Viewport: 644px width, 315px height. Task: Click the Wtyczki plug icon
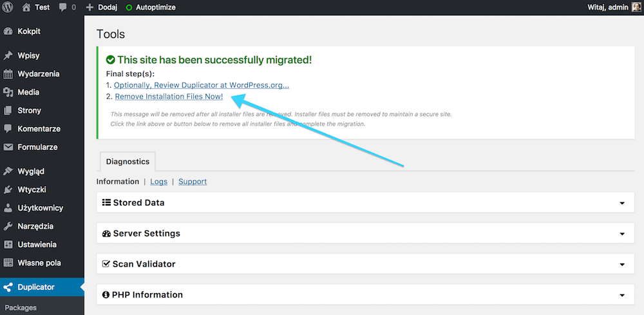point(8,190)
